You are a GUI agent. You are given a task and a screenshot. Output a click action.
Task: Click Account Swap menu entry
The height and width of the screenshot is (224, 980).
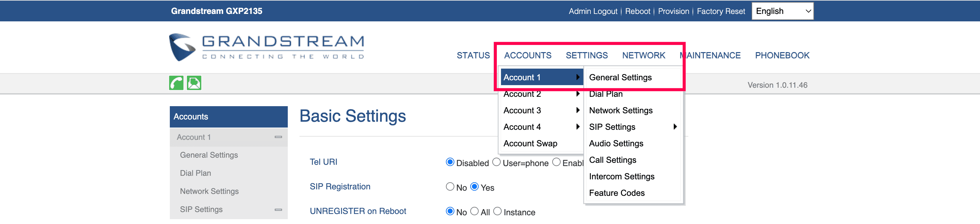coord(530,143)
